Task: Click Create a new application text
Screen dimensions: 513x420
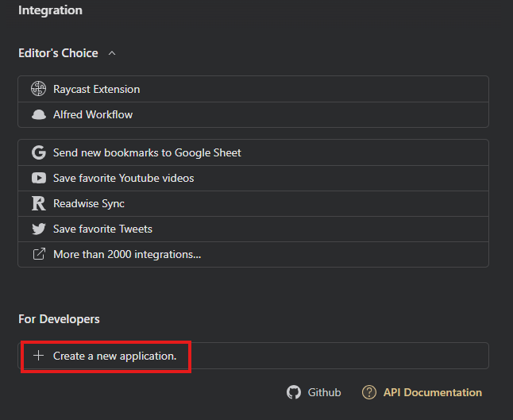Action: click(114, 356)
